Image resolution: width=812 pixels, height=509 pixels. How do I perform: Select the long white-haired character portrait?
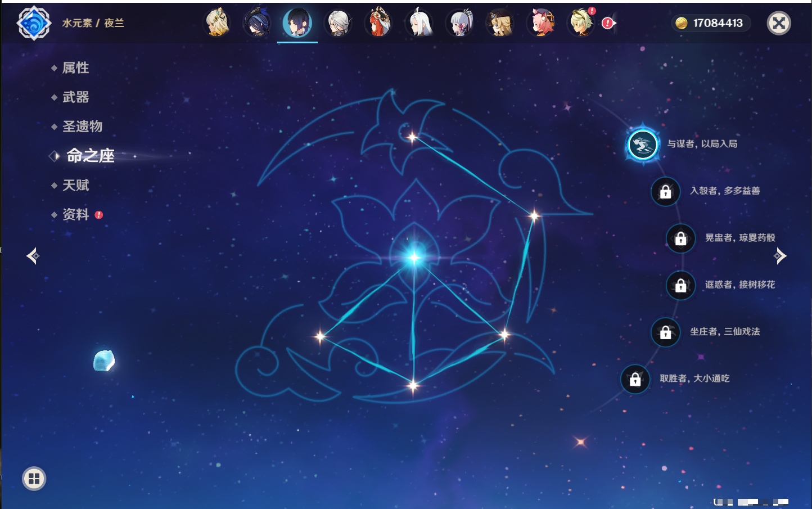tap(419, 23)
